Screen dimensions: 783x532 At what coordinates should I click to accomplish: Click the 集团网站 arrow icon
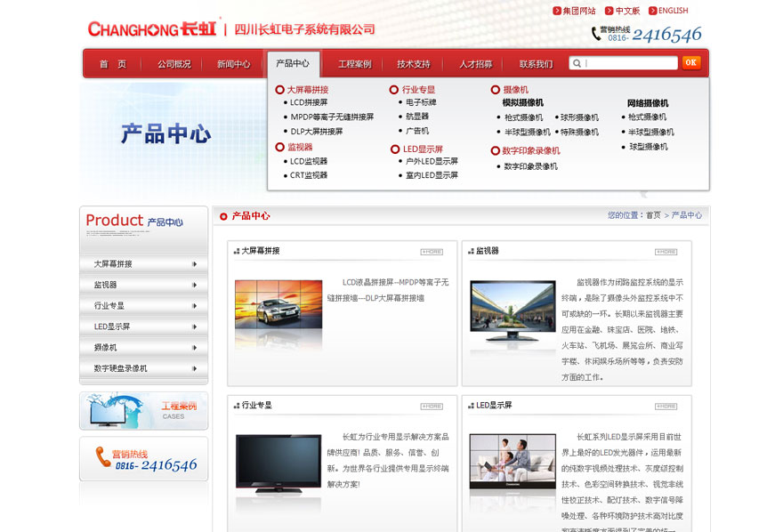click(557, 11)
